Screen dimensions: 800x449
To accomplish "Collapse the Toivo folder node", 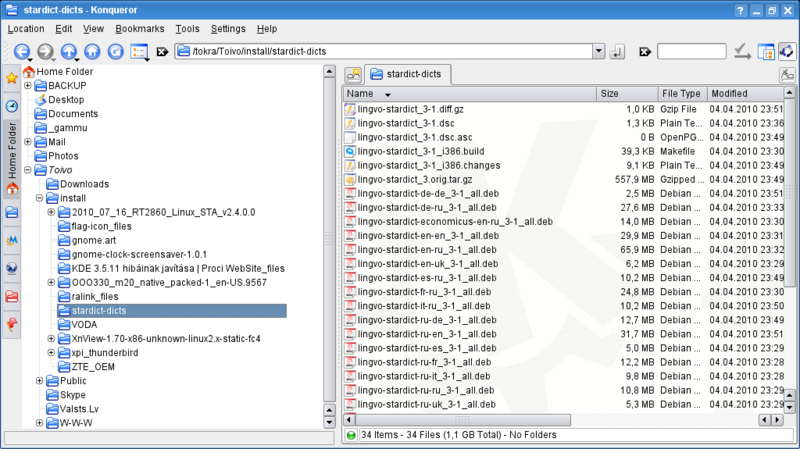I will point(28,170).
